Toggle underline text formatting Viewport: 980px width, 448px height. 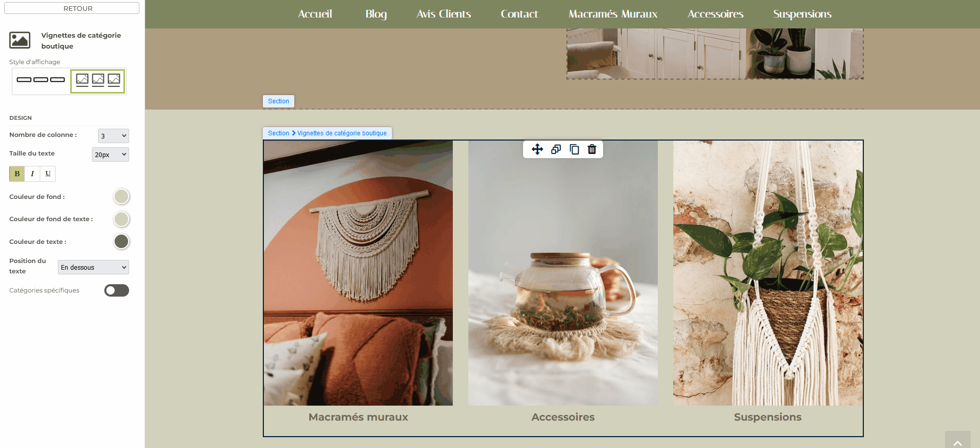tap(48, 174)
